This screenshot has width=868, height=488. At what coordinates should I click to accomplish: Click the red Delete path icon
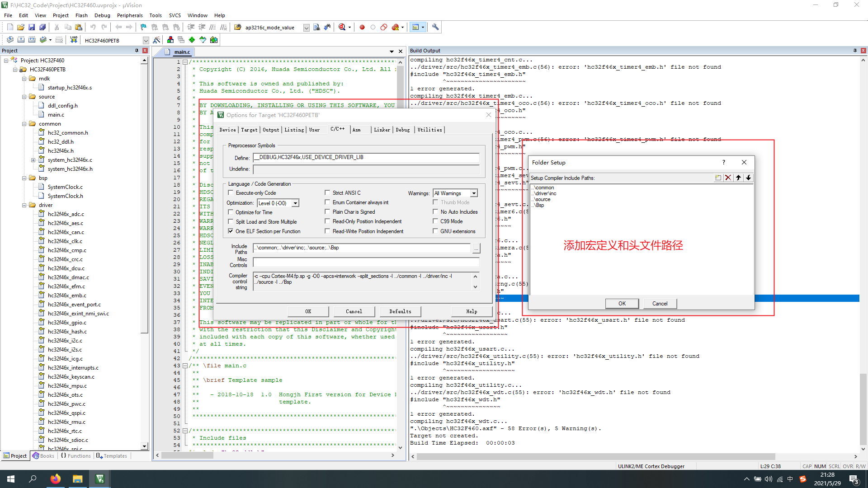pyautogui.click(x=728, y=178)
